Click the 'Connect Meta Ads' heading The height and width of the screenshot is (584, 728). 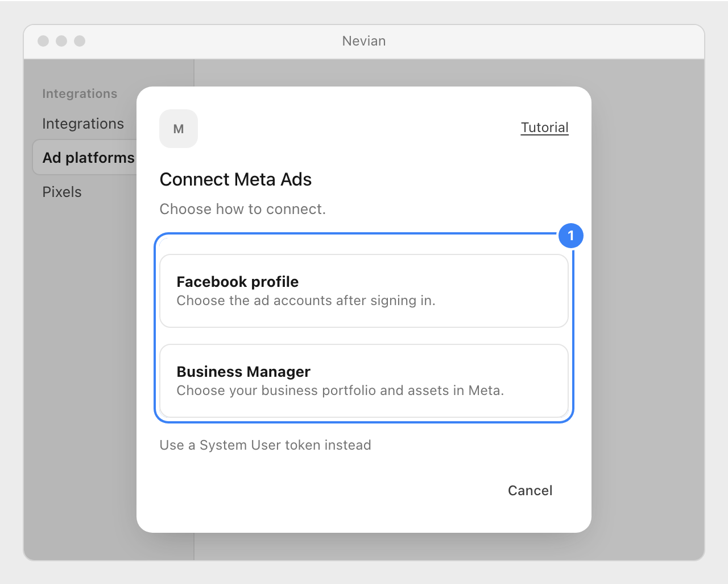coord(235,179)
